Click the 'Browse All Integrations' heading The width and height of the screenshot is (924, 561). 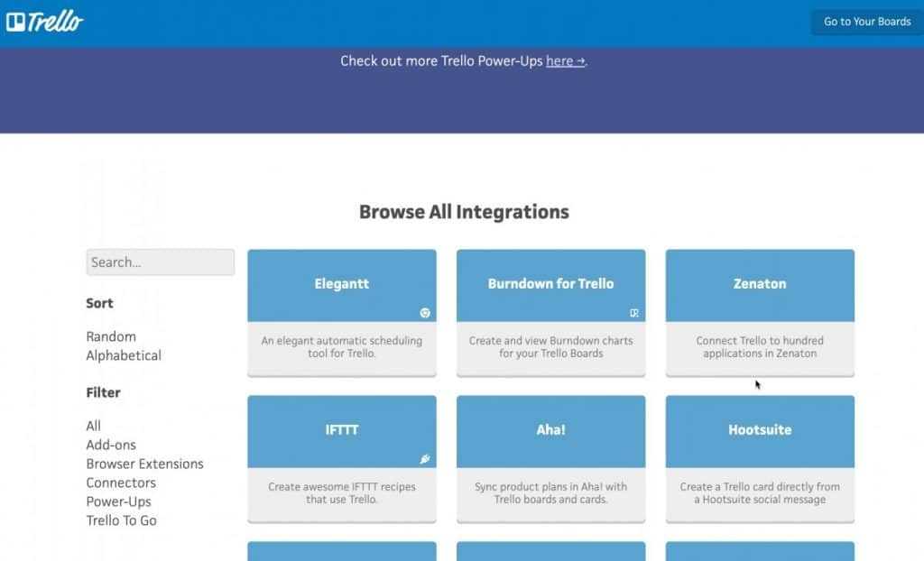465,212
